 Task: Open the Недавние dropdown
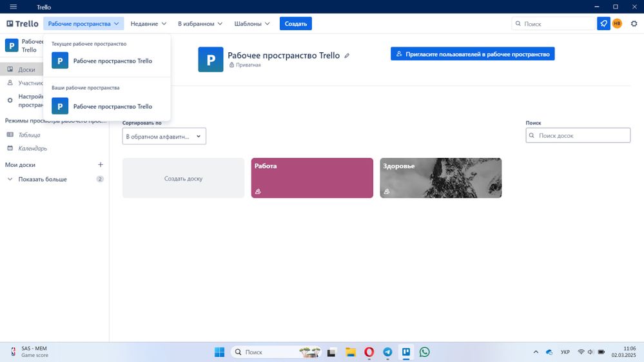[148, 24]
